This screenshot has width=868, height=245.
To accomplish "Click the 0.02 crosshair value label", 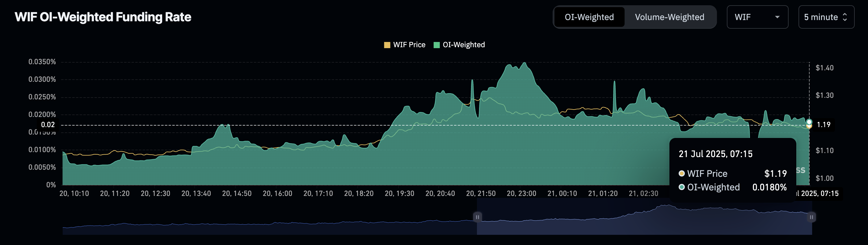I will (x=48, y=125).
